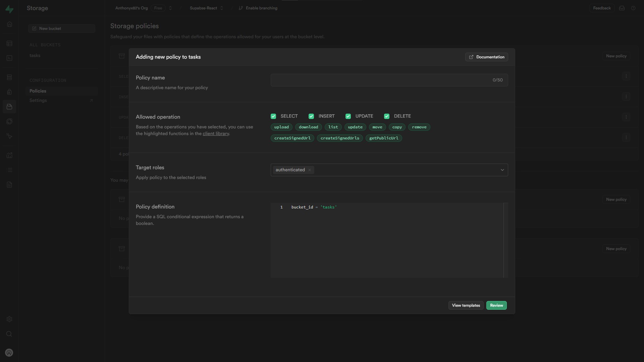This screenshot has width=644, height=362.
Task: Expand the Target roles dropdown
Action: coord(502,170)
